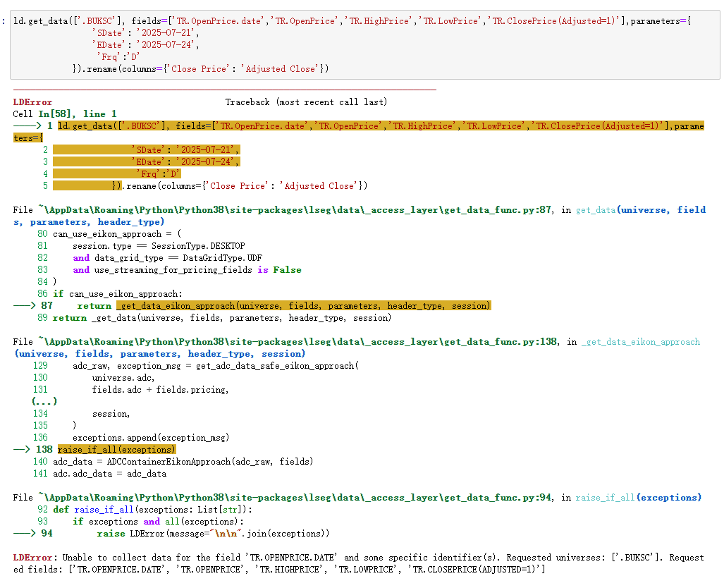Click the red LDError heading beside Traceback
The width and height of the screenshot is (724, 588).
point(32,102)
